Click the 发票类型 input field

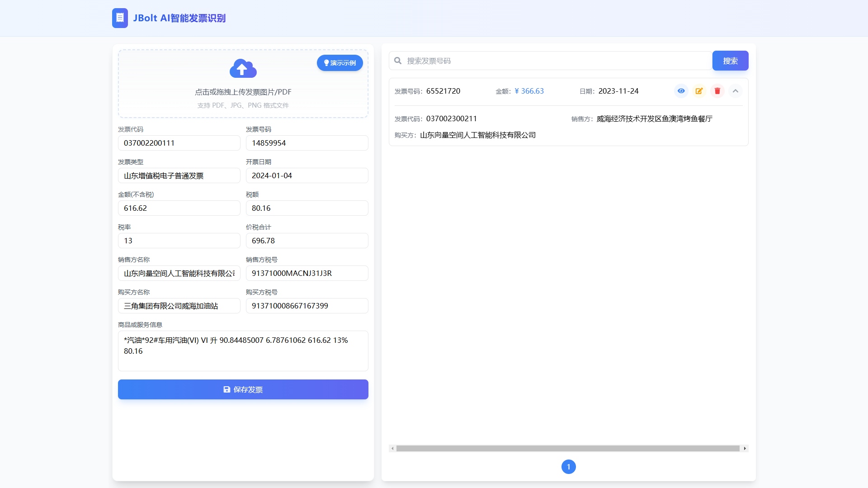(179, 175)
